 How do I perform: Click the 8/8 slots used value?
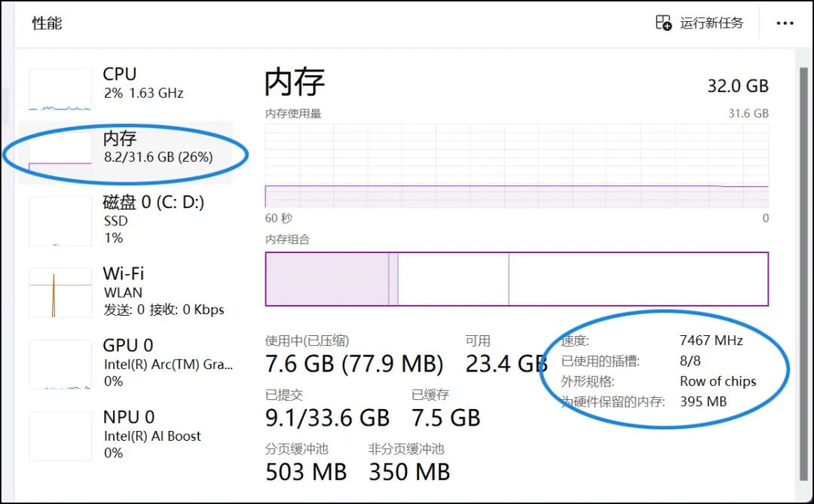pos(690,361)
